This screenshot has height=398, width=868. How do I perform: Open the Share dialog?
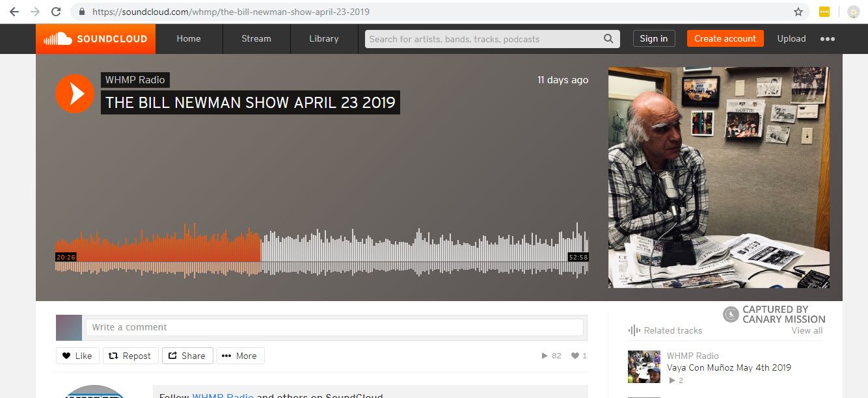click(x=187, y=356)
